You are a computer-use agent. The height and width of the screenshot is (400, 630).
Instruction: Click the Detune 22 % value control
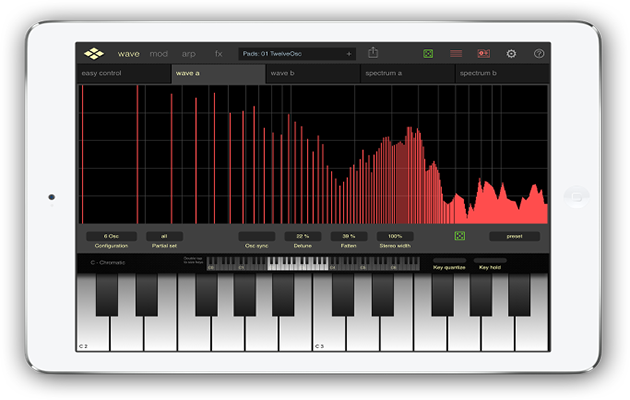point(302,236)
